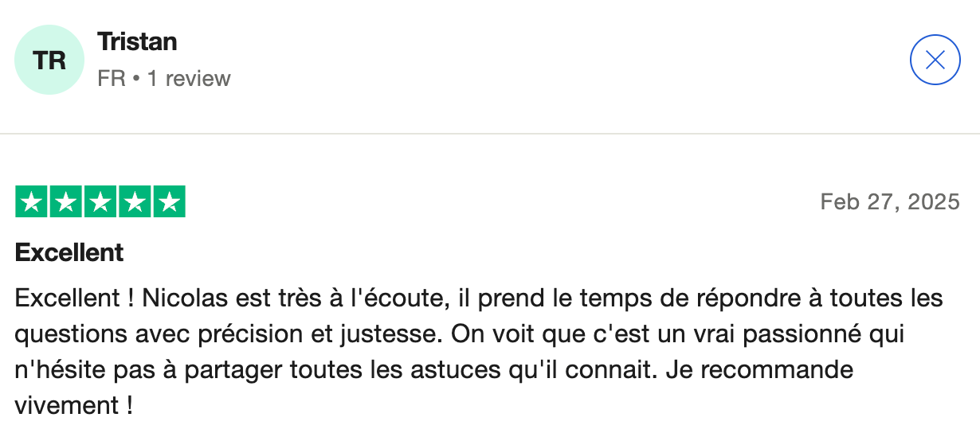Select the third green rating star

point(100,202)
